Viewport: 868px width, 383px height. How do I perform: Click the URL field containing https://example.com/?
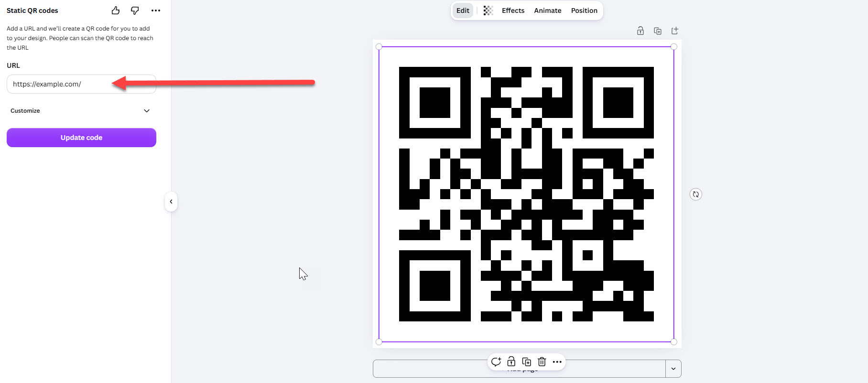pos(81,84)
